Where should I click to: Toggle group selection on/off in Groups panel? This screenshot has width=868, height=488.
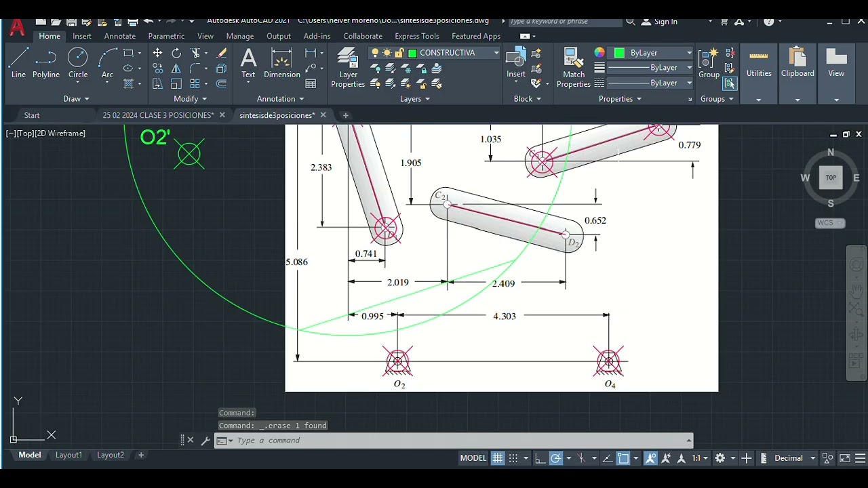click(730, 84)
